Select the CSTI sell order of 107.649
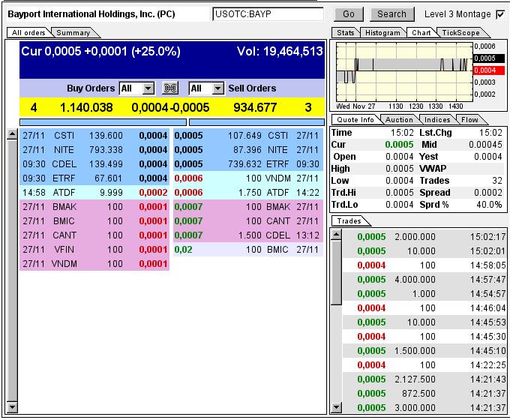The width and height of the screenshot is (510, 420). pos(248,136)
